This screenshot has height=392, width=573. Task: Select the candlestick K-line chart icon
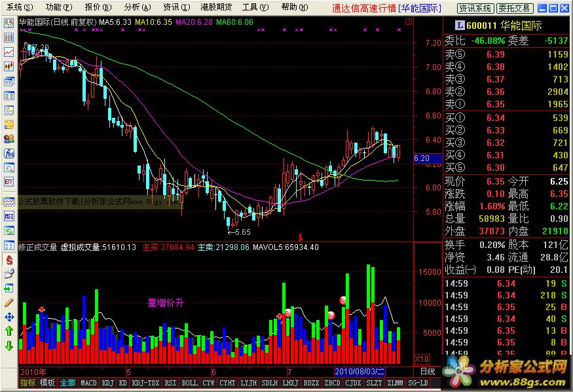tap(9, 67)
